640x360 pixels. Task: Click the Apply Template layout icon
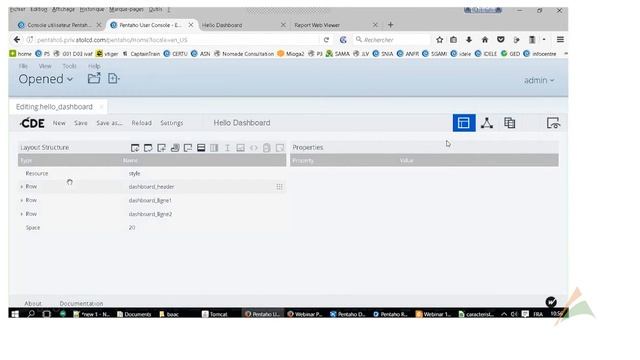click(148, 148)
